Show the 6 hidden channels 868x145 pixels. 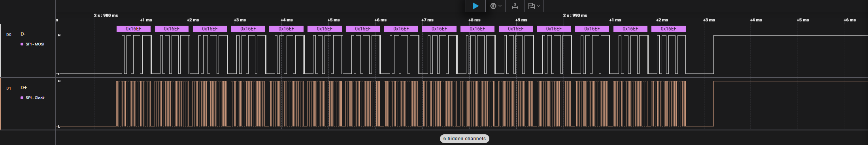click(x=464, y=139)
